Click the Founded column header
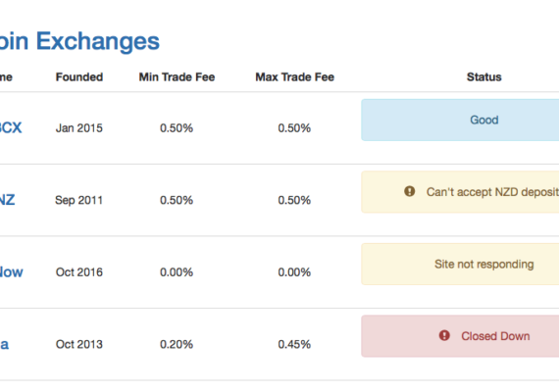 [79, 77]
